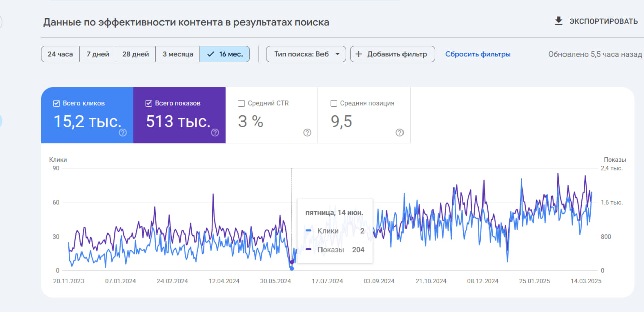
Task: Click help icon in Средняя позиция card
Action: 399,133
